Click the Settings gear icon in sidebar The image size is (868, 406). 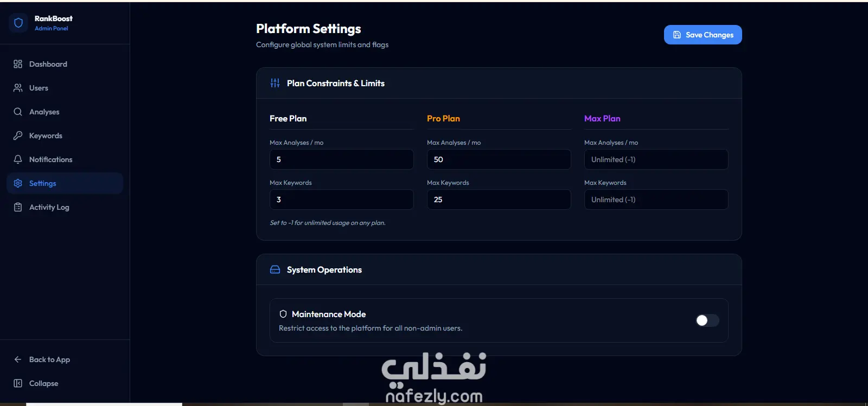[x=18, y=183]
